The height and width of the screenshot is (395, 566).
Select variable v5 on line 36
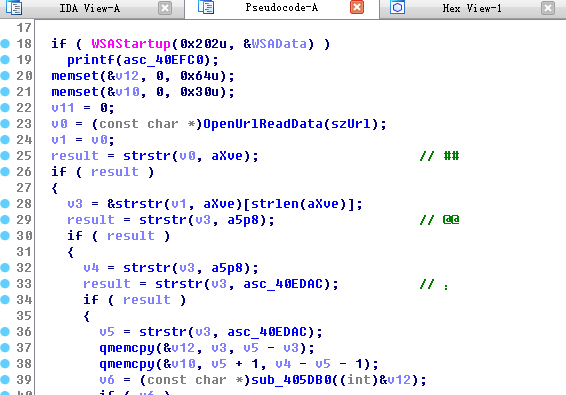107,332
